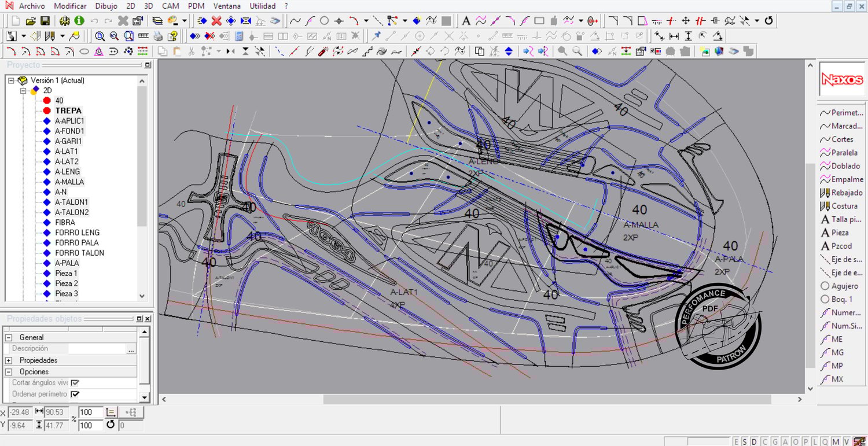Screen dimensions: 868x446
Task: Expand the Propiedades section
Action: coord(9,360)
